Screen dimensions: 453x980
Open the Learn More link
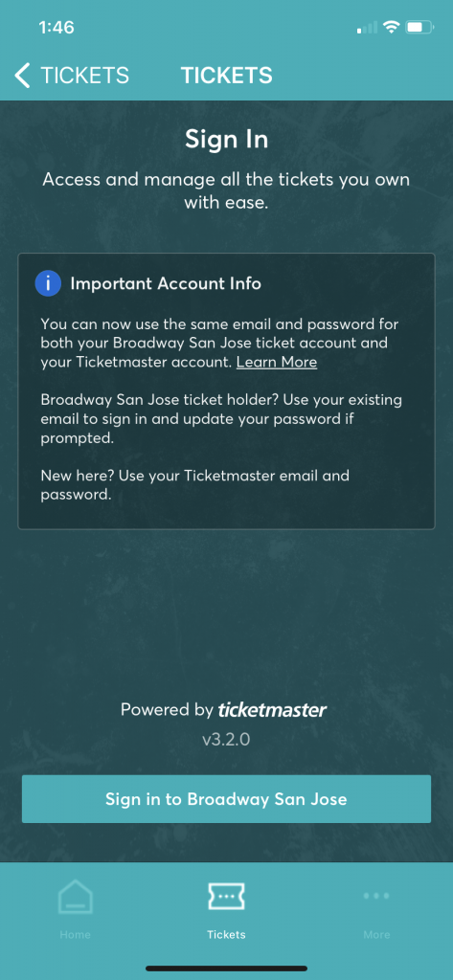tap(277, 363)
